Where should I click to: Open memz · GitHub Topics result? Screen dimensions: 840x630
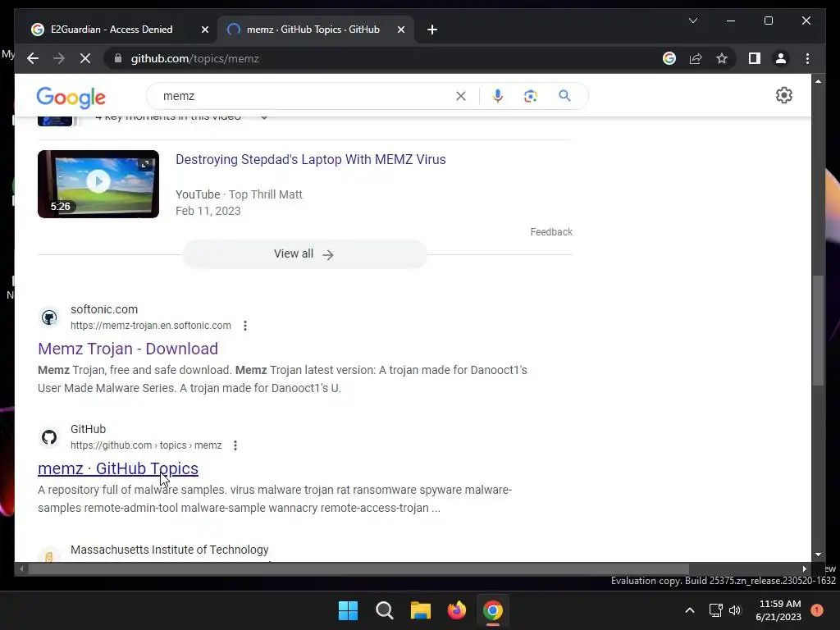pyautogui.click(x=118, y=468)
